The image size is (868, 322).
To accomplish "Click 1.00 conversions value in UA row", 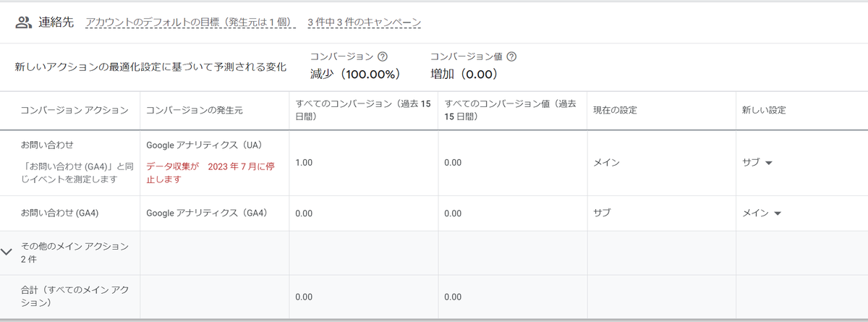I will point(304,163).
